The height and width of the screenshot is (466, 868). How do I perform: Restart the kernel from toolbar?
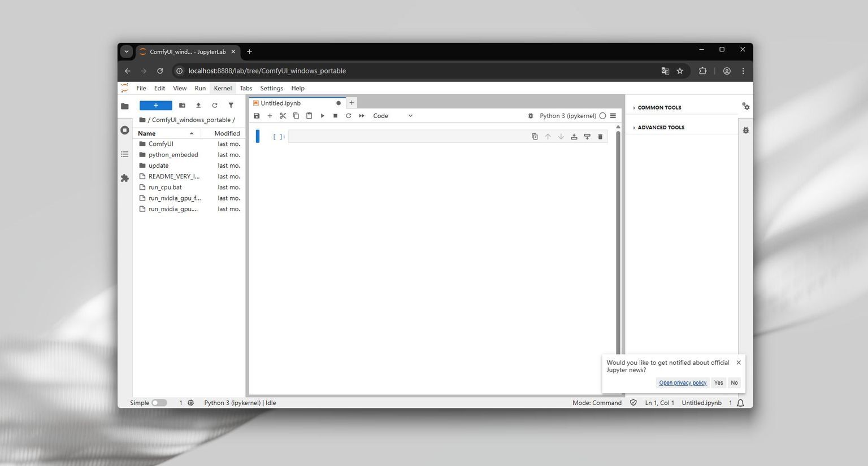(x=349, y=116)
